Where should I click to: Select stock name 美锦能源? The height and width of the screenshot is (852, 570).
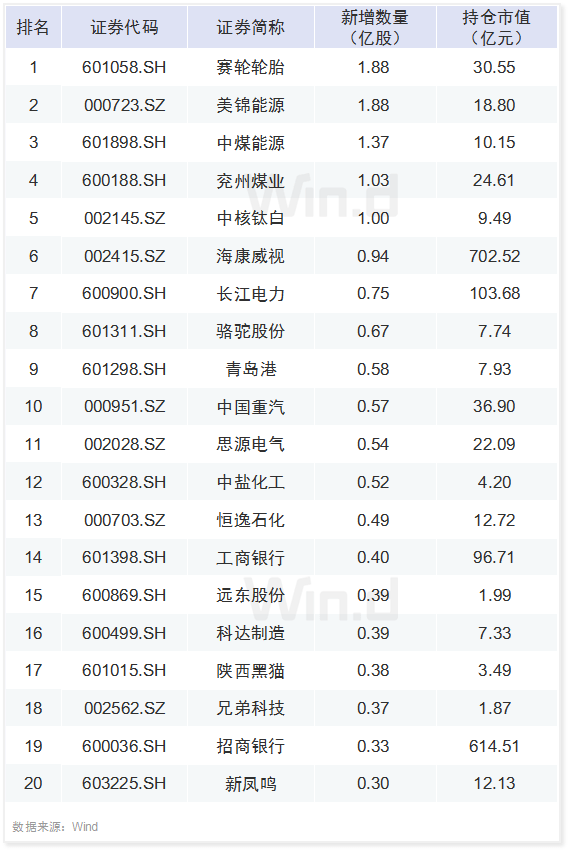coord(250,105)
